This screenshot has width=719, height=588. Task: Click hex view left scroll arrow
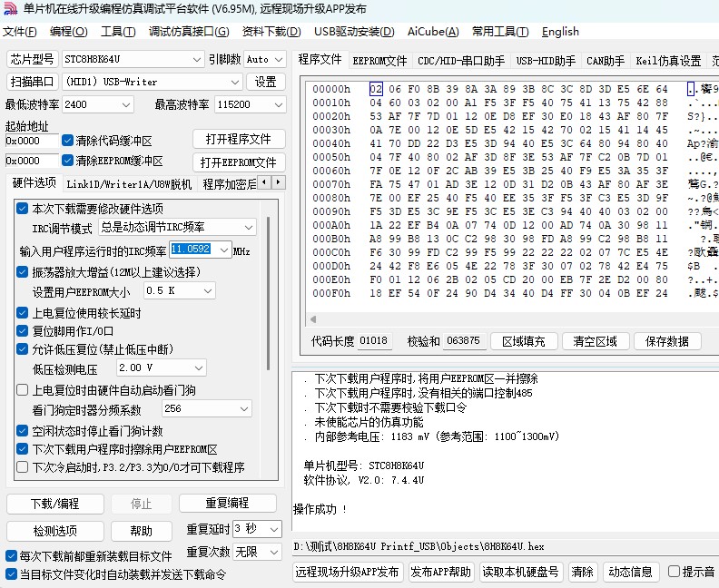tap(313, 319)
